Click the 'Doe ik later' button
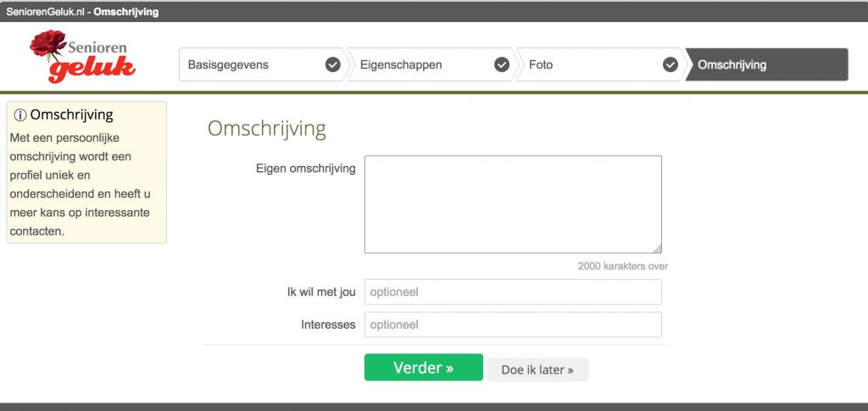Viewport: 868px width, 411px height. point(537,369)
